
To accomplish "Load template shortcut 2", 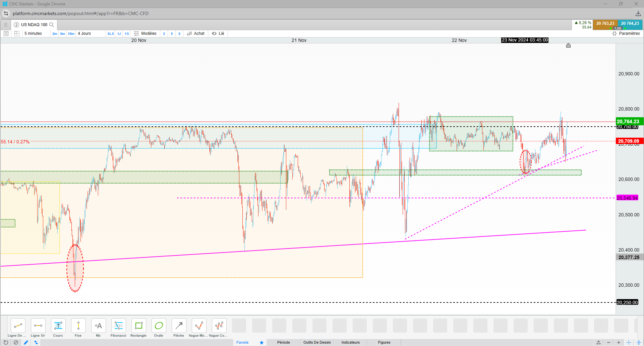I will tap(164, 33).
